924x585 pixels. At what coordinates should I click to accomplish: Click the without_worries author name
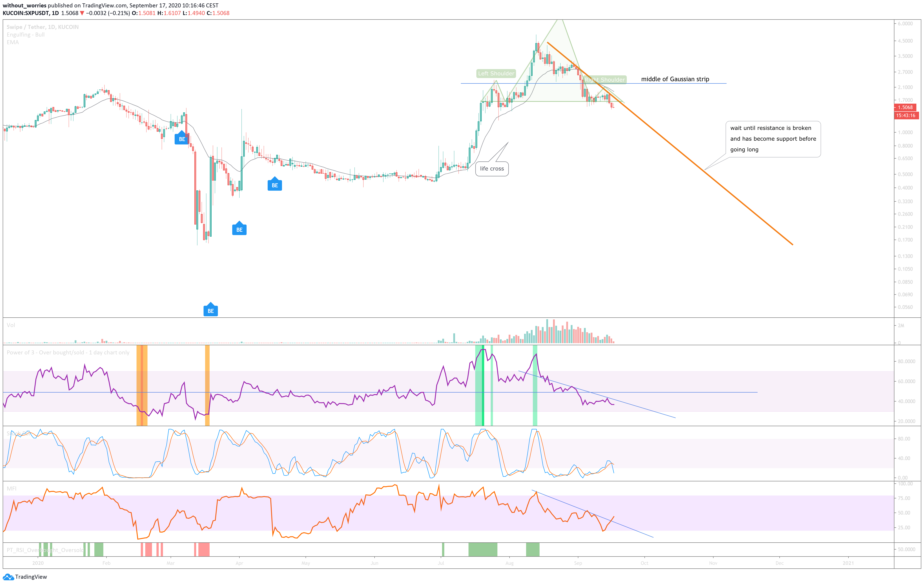pyautogui.click(x=25, y=5)
